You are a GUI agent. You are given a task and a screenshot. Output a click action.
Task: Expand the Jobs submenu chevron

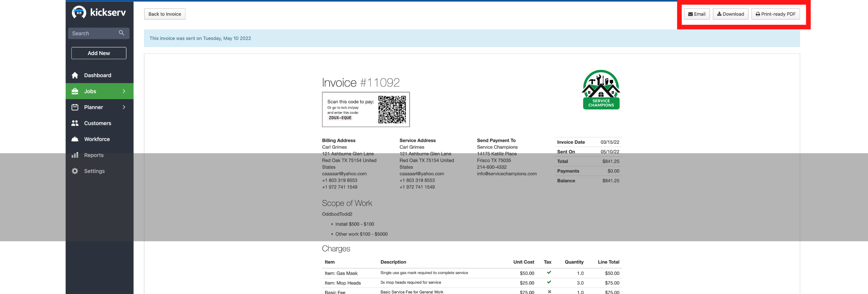124,91
